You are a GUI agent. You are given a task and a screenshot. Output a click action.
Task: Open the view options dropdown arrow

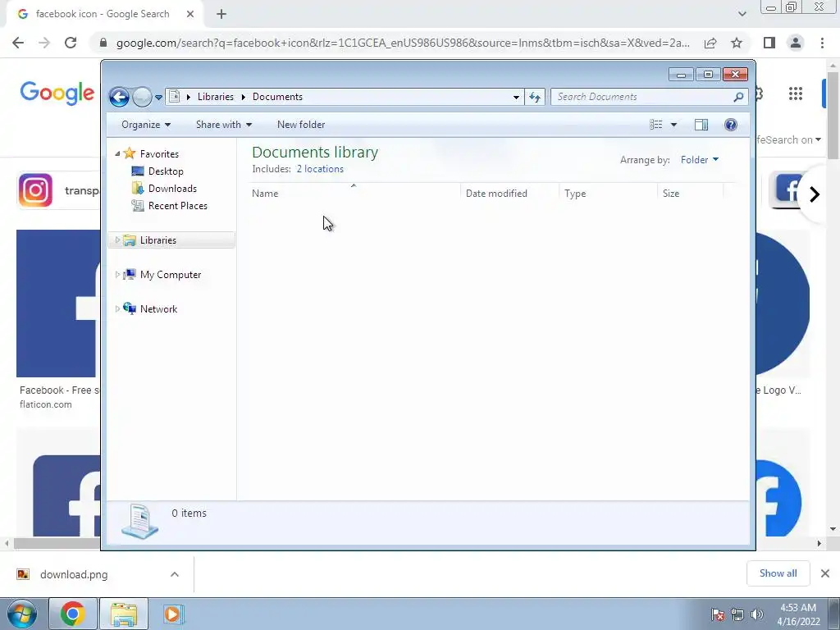click(674, 125)
